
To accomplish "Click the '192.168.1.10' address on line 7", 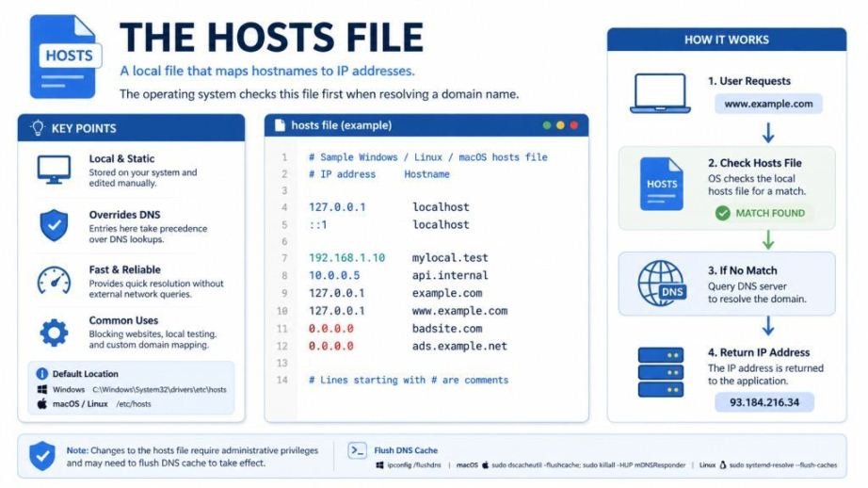I will click(346, 258).
